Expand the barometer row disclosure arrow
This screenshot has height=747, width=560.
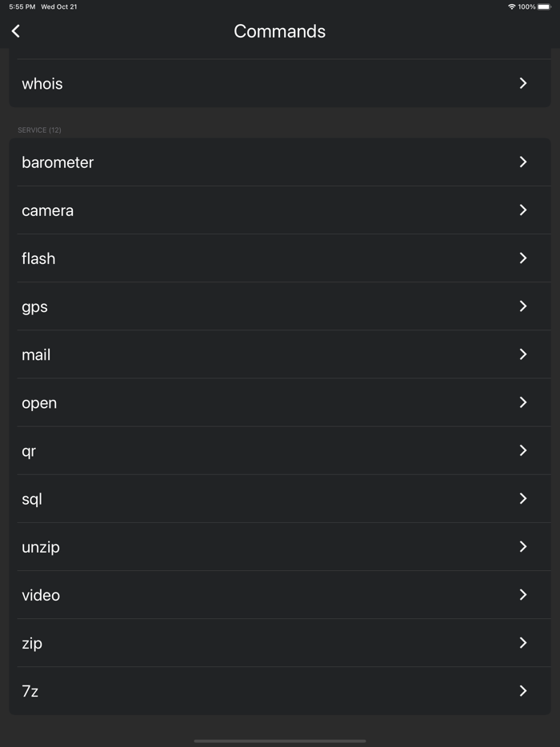(524, 162)
